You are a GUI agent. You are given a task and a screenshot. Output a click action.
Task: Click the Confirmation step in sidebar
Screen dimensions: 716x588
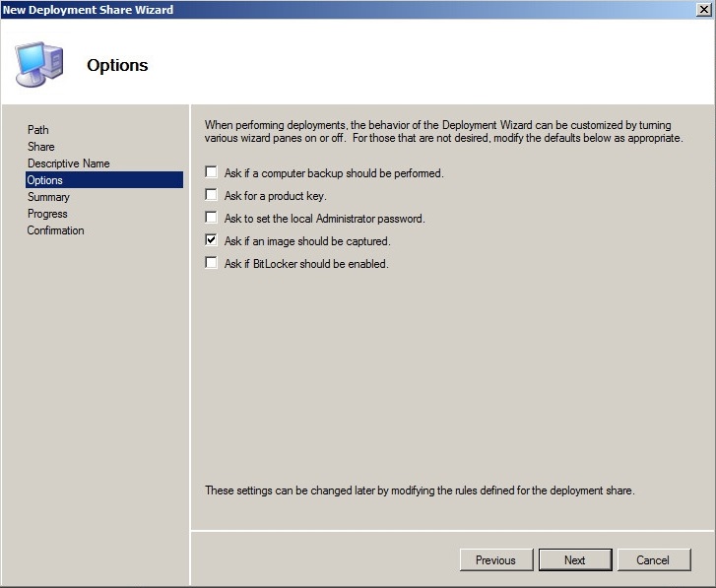click(56, 230)
